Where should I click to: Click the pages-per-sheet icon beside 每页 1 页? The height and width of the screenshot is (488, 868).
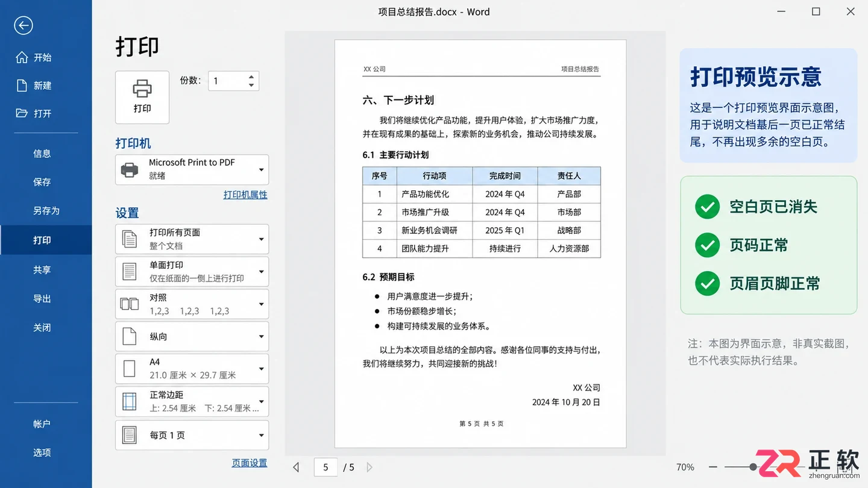(x=130, y=434)
